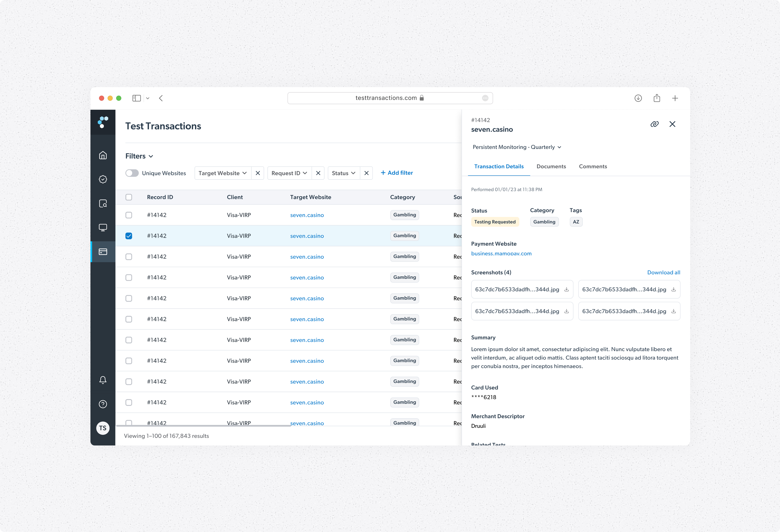
Task: Remove the Status filter
Action: click(x=367, y=173)
